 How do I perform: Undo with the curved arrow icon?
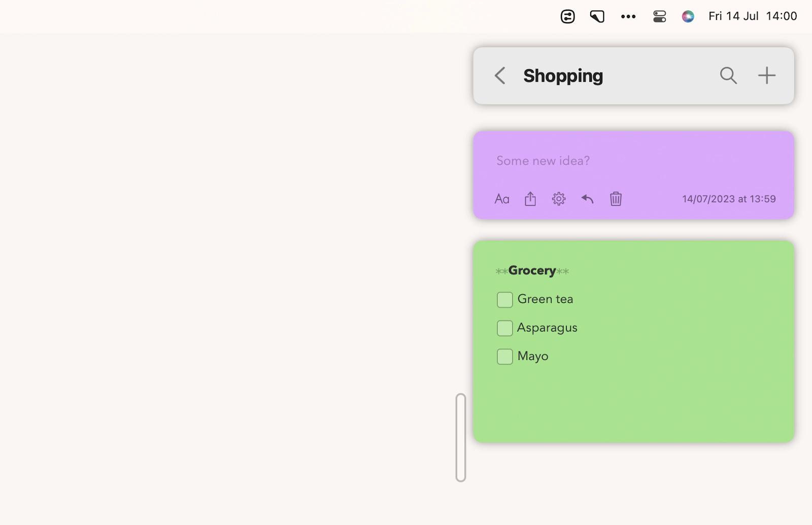pos(587,199)
